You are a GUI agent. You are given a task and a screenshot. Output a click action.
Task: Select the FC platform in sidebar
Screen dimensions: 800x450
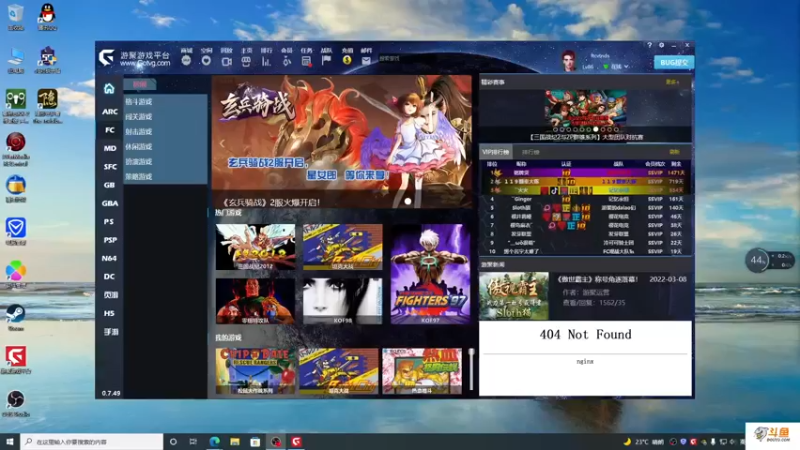109,130
